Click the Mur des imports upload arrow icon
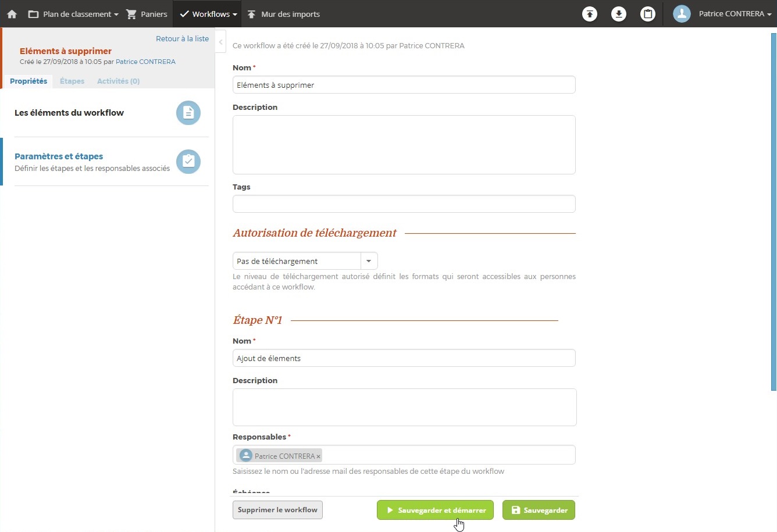777x532 pixels. tap(251, 13)
